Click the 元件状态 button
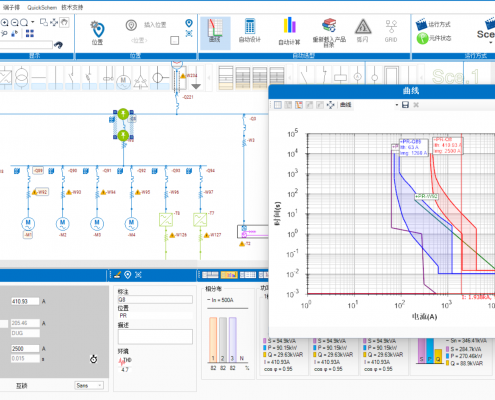Image resolution: width=495 pixels, height=400 pixels. click(x=434, y=38)
